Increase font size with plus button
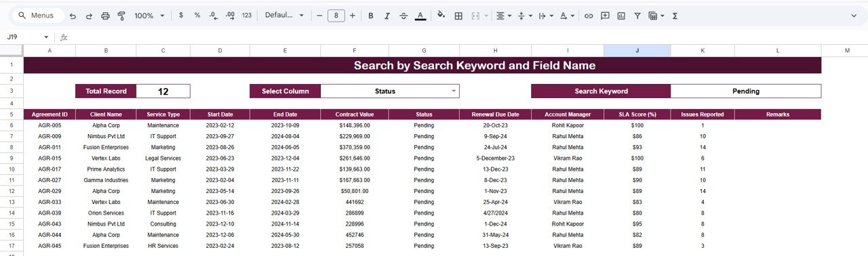The height and width of the screenshot is (256, 868). pyautogui.click(x=353, y=16)
